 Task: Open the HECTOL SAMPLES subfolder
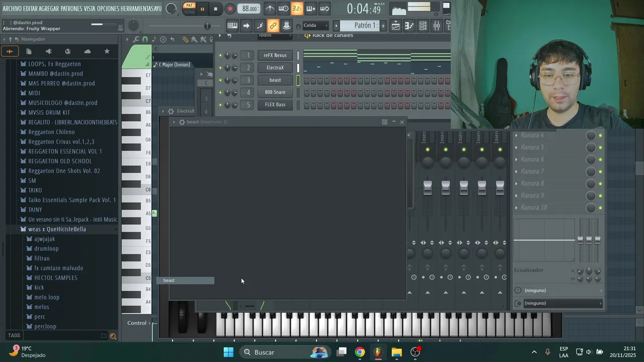pos(55,278)
